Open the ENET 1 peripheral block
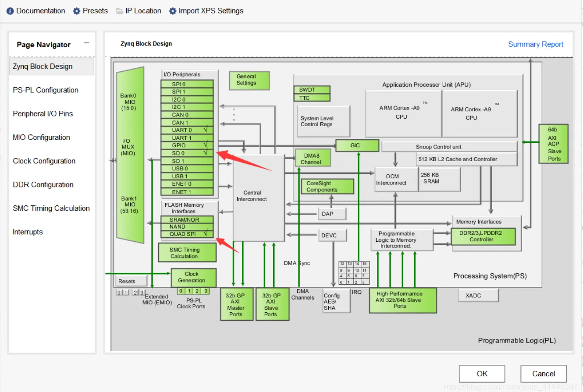 pos(187,192)
